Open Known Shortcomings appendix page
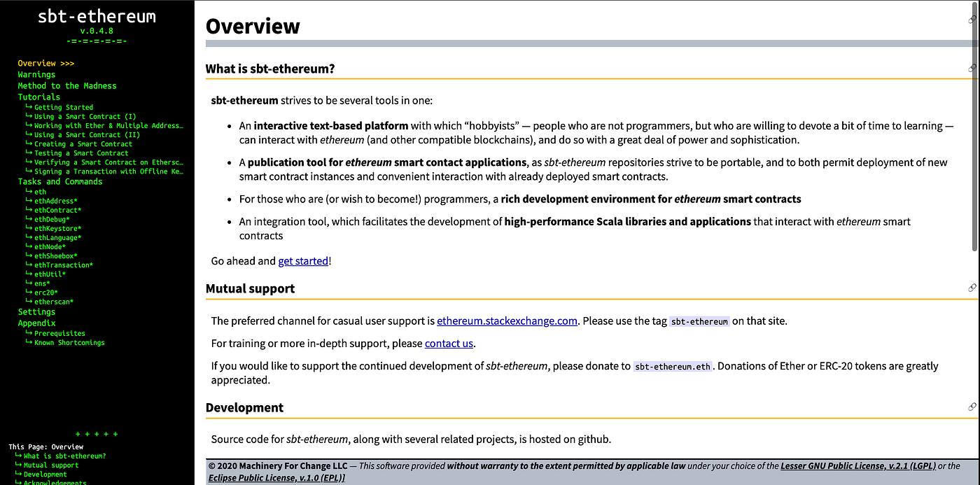Viewport: 980px width, 485px height. (x=69, y=342)
